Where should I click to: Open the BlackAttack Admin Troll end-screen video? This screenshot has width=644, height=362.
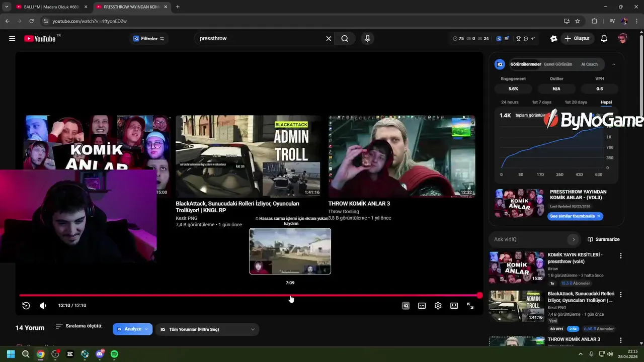point(248,156)
